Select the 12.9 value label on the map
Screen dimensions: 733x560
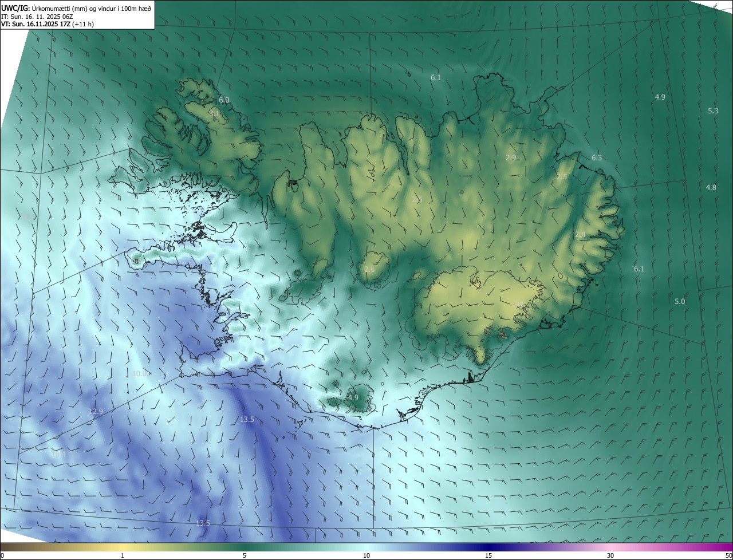[96, 411]
